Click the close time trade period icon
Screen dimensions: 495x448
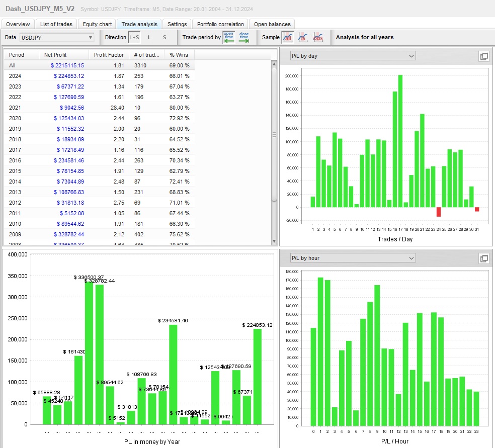(244, 37)
